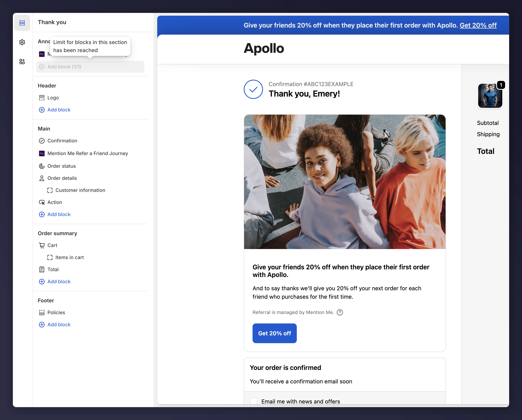Click the Mention Me icon in Main section
The height and width of the screenshot is (420, 522).
[x=42, y=153]
